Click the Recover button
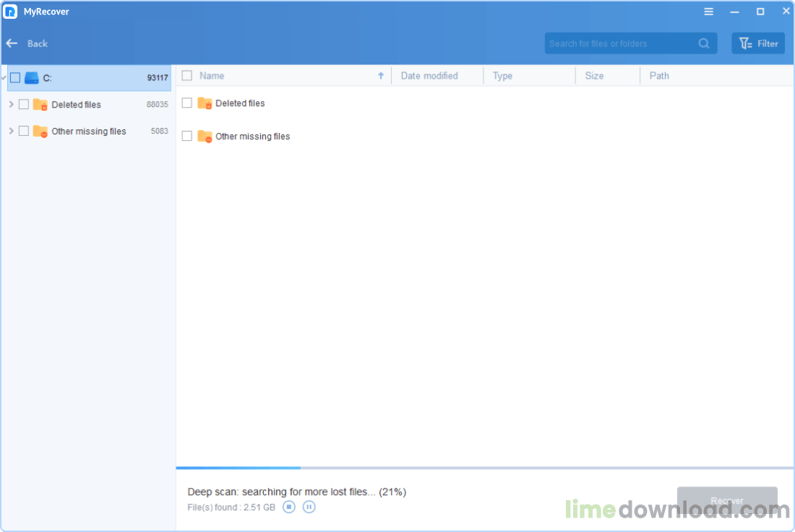 (727, 500)
